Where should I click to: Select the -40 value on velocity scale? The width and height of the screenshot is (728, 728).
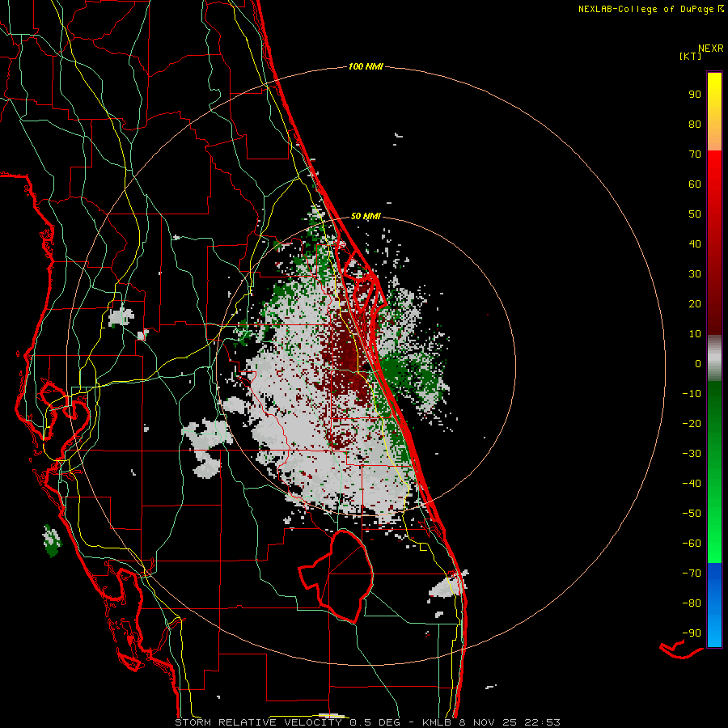pos(692,484)
